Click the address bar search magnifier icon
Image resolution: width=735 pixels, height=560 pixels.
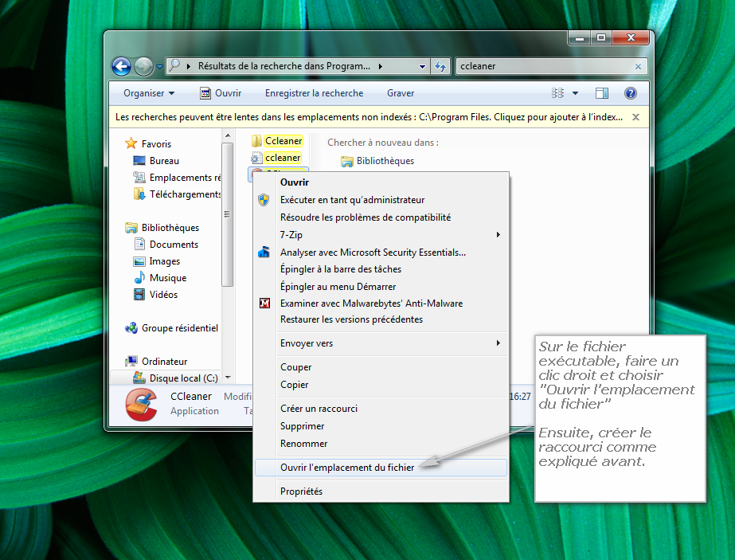pyautogui.click(x=174, y=65)
